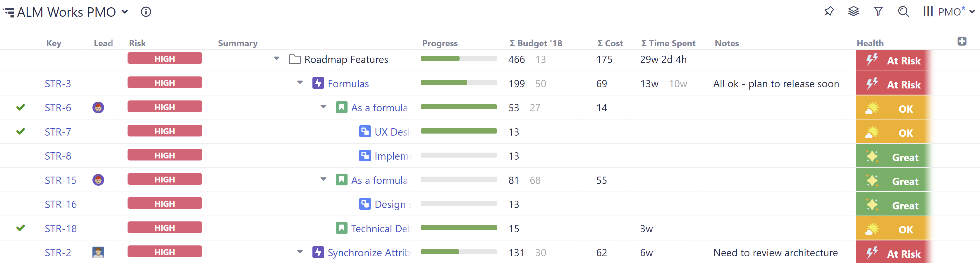Image resolution: width=980 pixels, height=263 pixels.
Task: Add a column with the plus icon
Action: tap(962, 41)
